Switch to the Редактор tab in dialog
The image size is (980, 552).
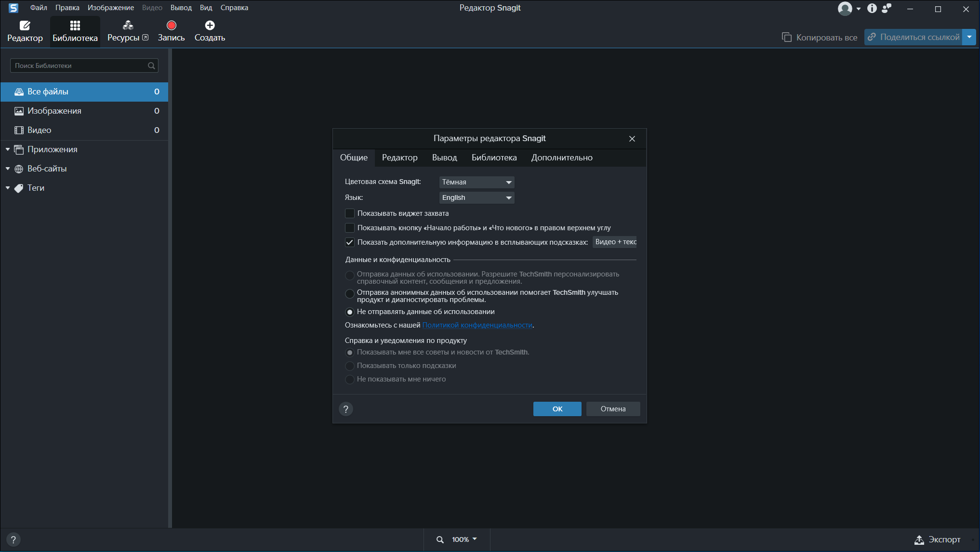click(x=399, y=158)
